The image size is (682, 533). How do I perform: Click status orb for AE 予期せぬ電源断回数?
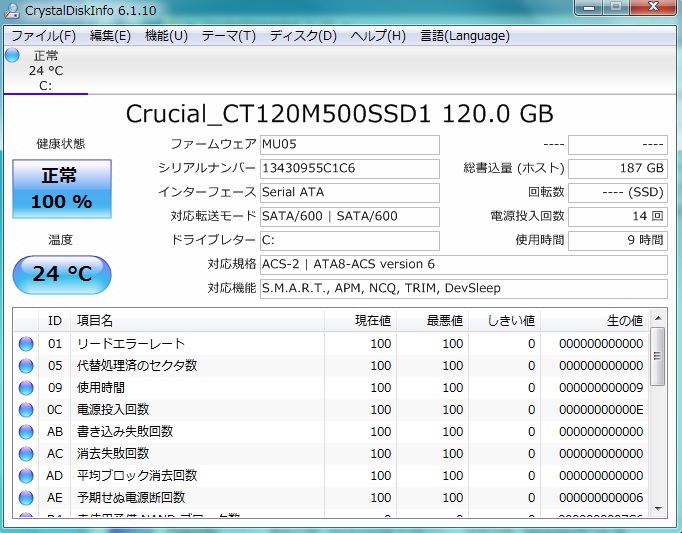click(x=26, y=497)
